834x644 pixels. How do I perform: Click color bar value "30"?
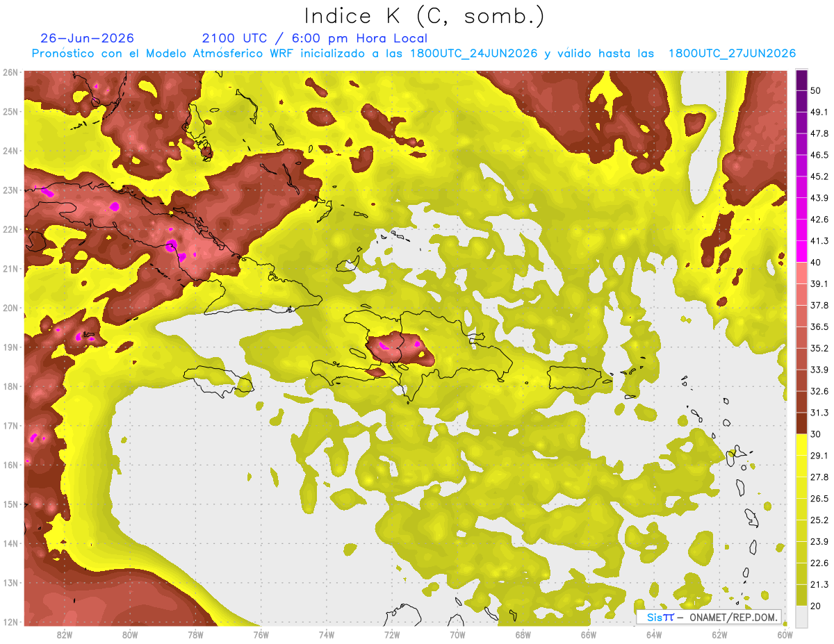816,434
